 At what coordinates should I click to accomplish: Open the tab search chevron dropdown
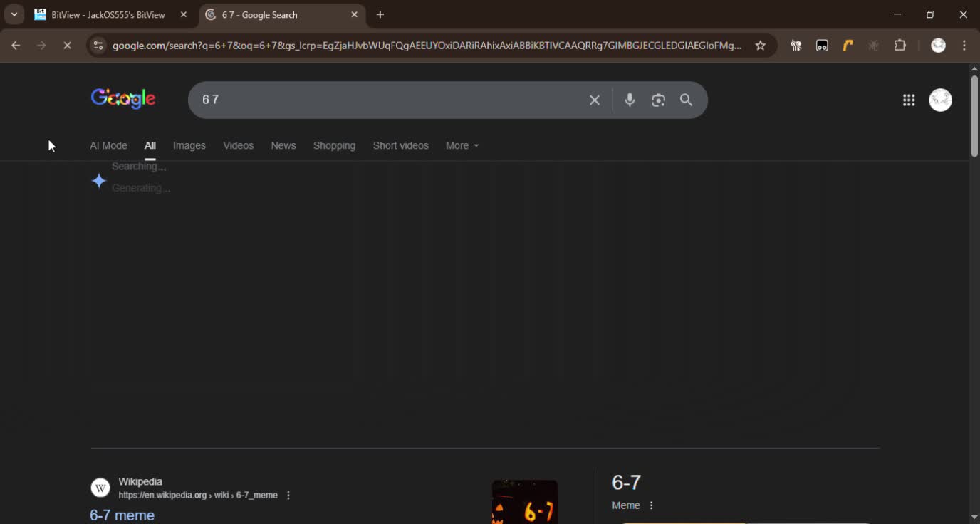13,14
